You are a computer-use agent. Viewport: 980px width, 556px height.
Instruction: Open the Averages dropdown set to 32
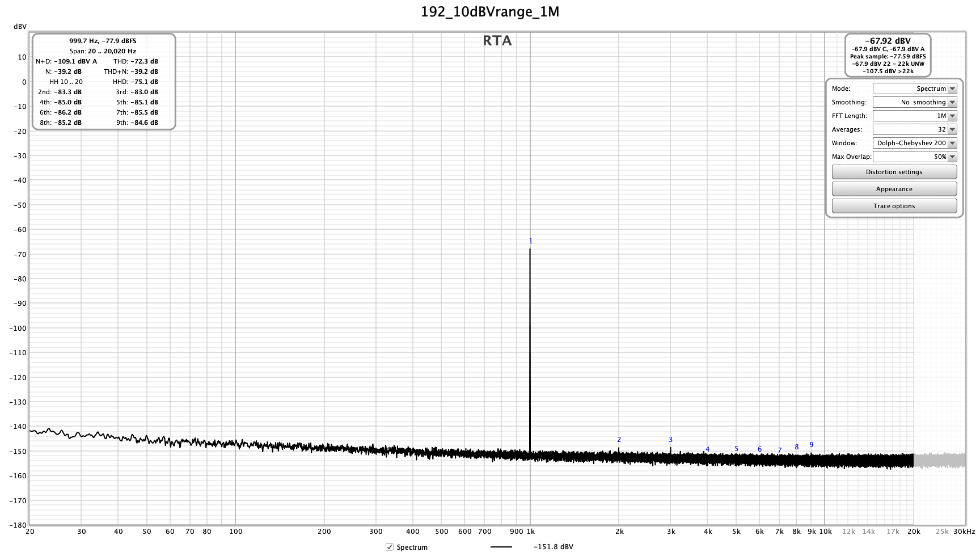[914, 129]
